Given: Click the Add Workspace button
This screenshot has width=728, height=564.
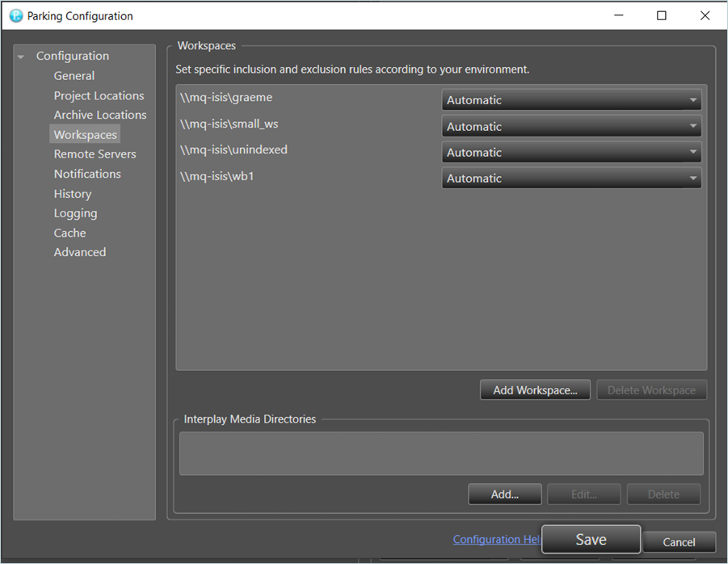Looking at the screenshot, I should click(535, 390).
